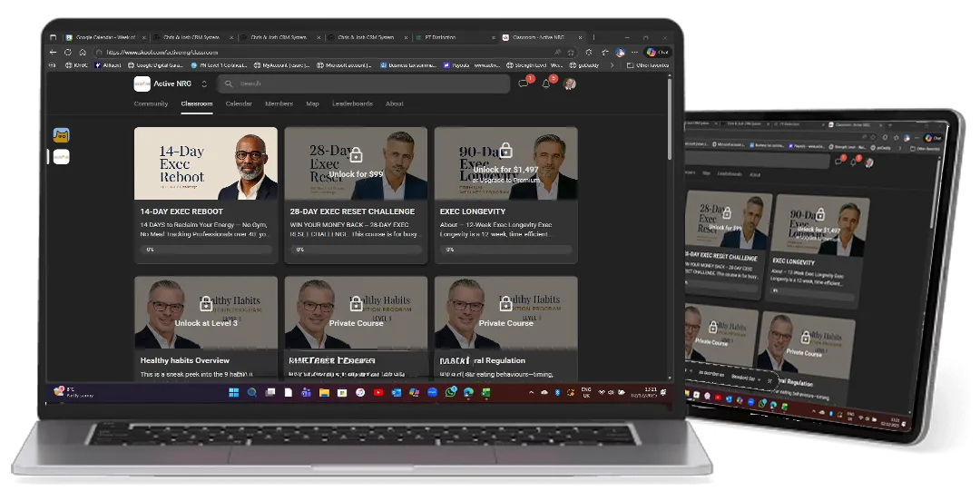This screenshot has width=980, height=501.
Task: Open Outlook from the taskbar
Action: [x=397, y=393]
